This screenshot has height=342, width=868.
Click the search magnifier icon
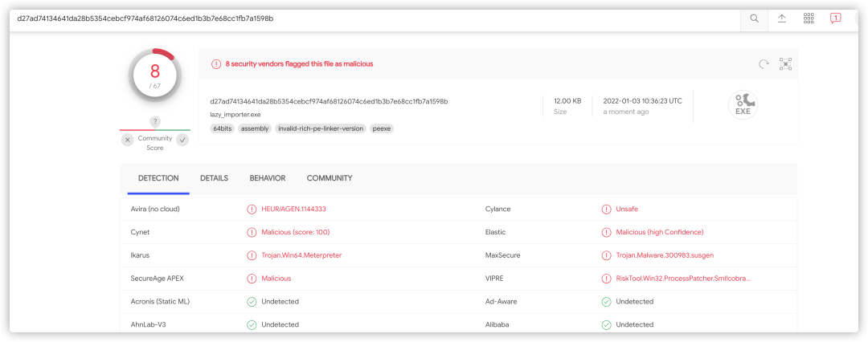click(x=754, y=18)
